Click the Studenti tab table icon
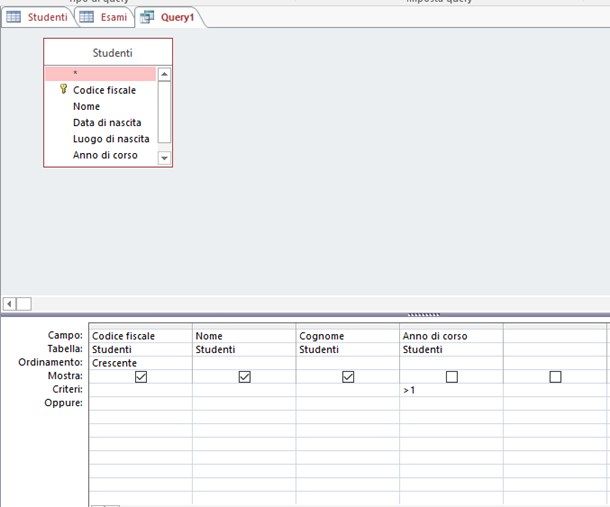This screenshot has width=610, height=507. [14, 17]
